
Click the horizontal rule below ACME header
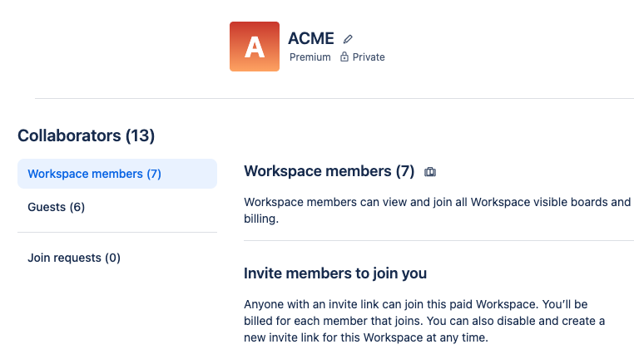tap(333, 98)
